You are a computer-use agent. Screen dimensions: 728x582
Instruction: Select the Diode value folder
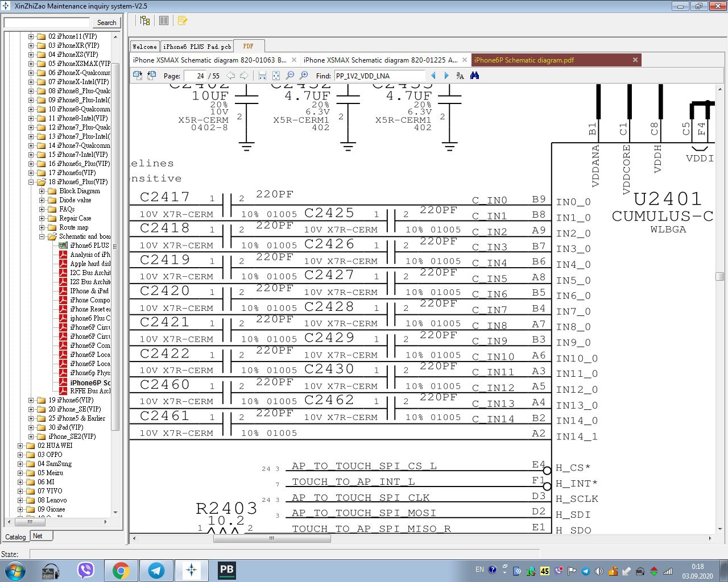click(x=75, y=200)
